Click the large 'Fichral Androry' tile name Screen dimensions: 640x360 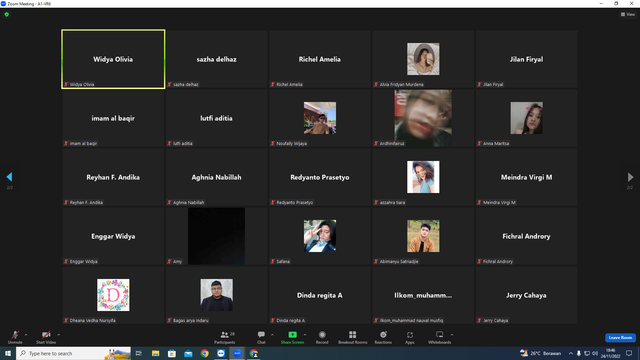[x=526, y=236]
